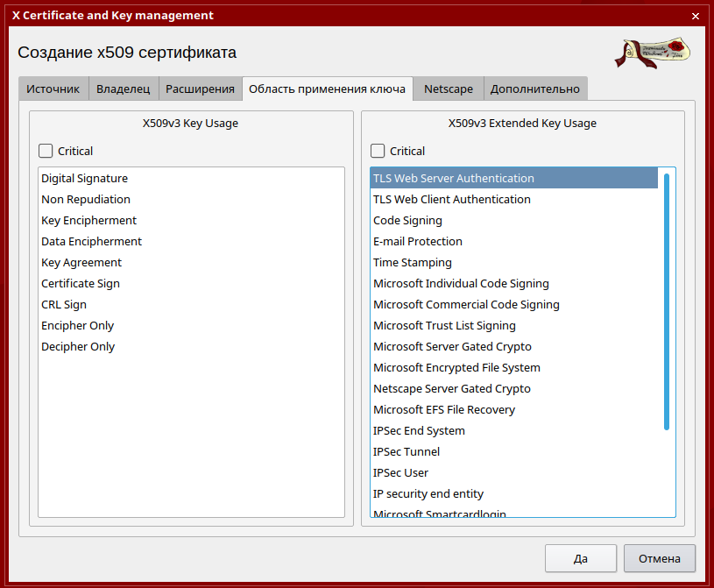Select Digital Signature in key usage list
714x588 pixels.
(84, 179)
